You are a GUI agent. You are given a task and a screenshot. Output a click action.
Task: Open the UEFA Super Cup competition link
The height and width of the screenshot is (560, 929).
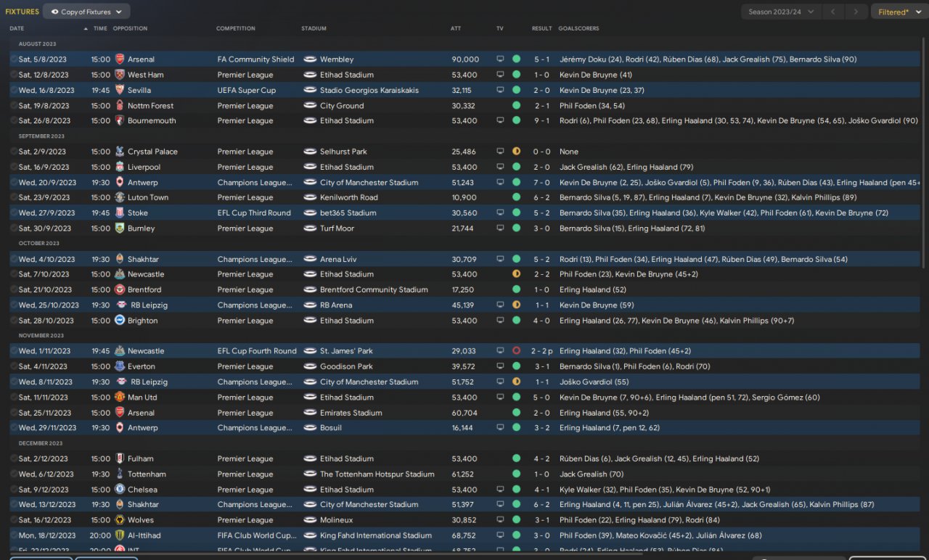pos(247,90)
